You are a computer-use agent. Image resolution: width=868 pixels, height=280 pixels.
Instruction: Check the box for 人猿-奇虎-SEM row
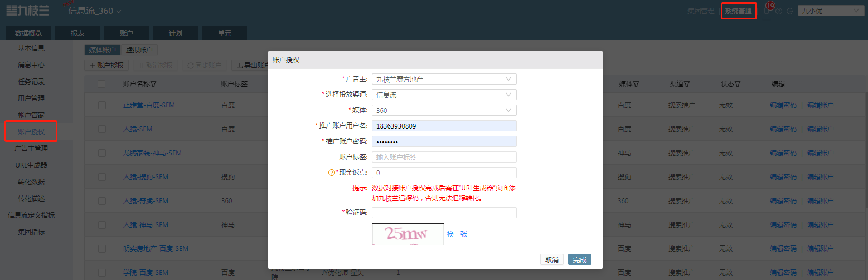click(x=101, y=200)
